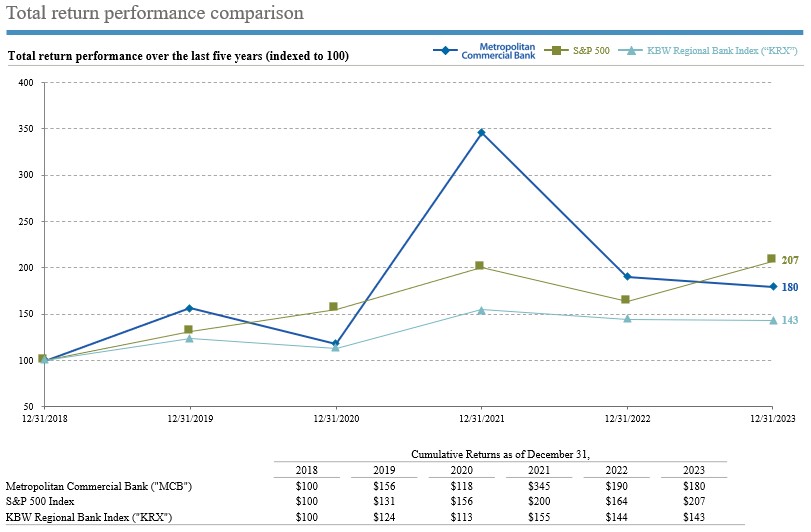The image size is (811, 532).
Task: Click the $131 cell in S&P 500 row
Action: pyautogui.click(x=384, y=501)
